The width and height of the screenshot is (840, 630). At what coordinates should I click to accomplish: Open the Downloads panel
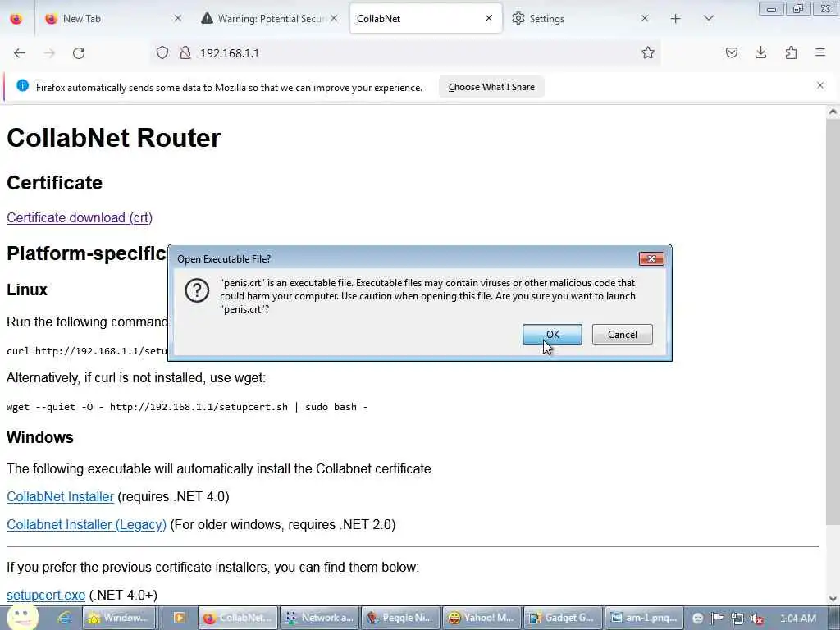760,52
